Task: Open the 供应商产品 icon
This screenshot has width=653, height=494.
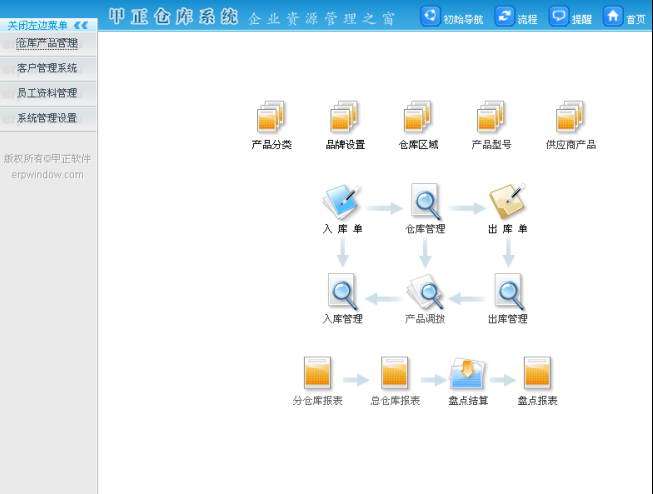Action: pos(570,117)
